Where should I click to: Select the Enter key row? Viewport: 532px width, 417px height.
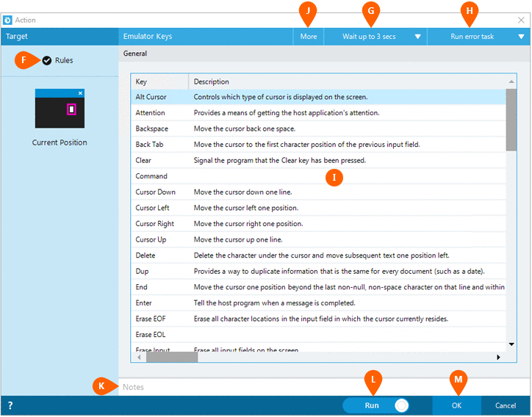(319, 303)
